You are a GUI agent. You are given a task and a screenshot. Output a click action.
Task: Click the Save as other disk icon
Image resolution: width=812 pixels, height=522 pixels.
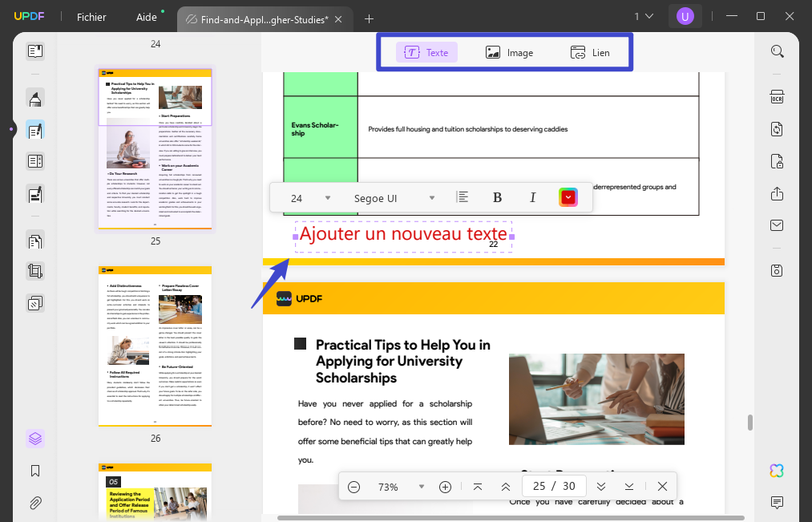click(777, 270)
